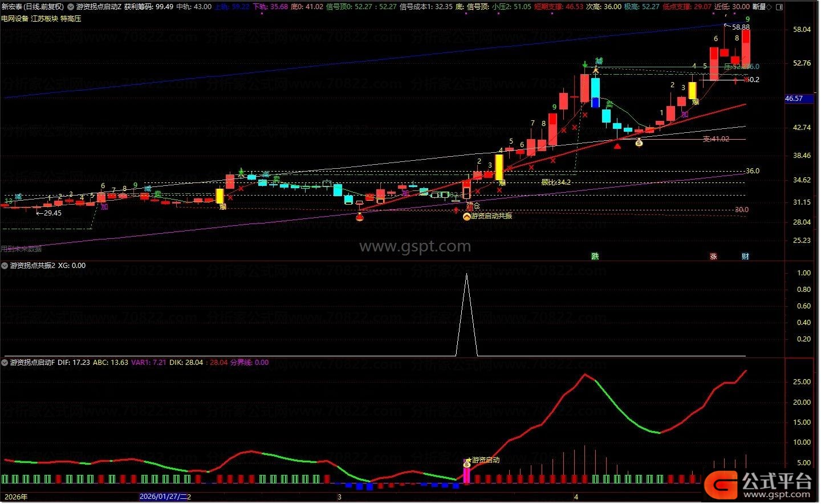This screenshot has height=504, width=821.
Task: Click the 游资启动 star marker in bottom panel
Action: [x=468, y=461]
